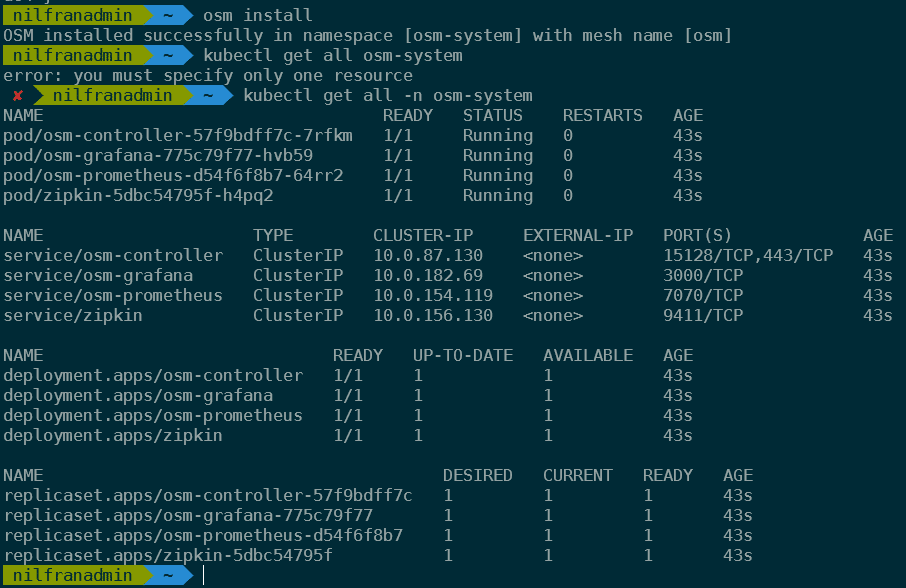Viewport: 906px width, 588px height.
Task: Select pod/osm-controller-57f9bdff7c-7rfkm text
Action: 178,136
